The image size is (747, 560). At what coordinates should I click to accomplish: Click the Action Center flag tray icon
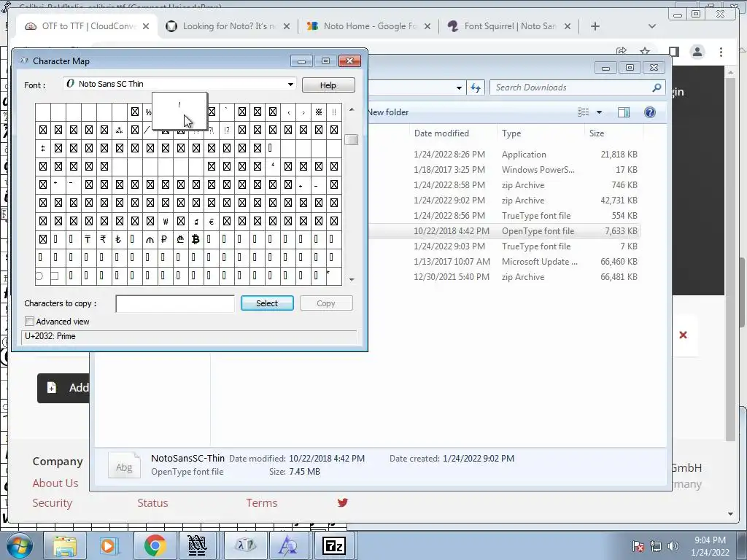(x=638, y=546)
